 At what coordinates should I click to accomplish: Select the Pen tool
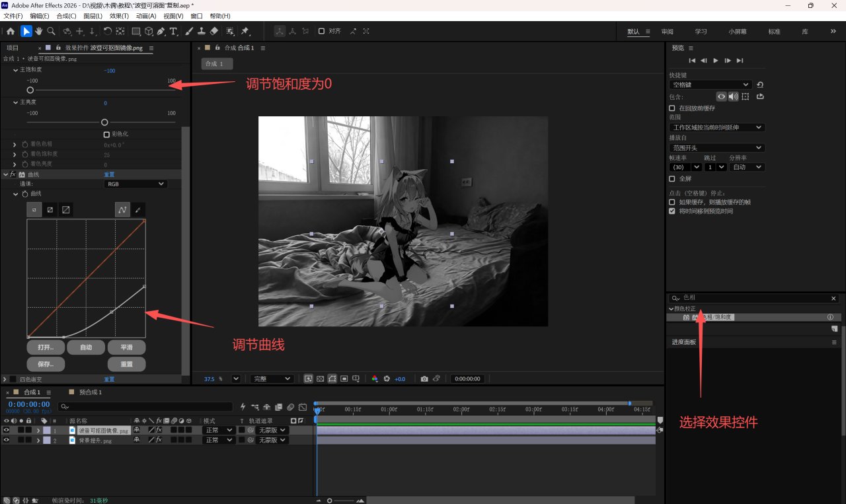click(x=161, y=31)
